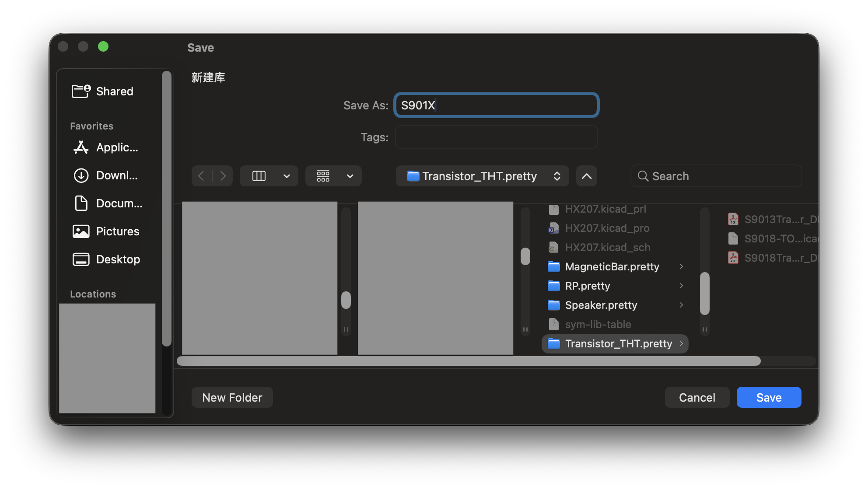
Task: Collapse the dialog with chevron-up button
Action: [586, 176]
